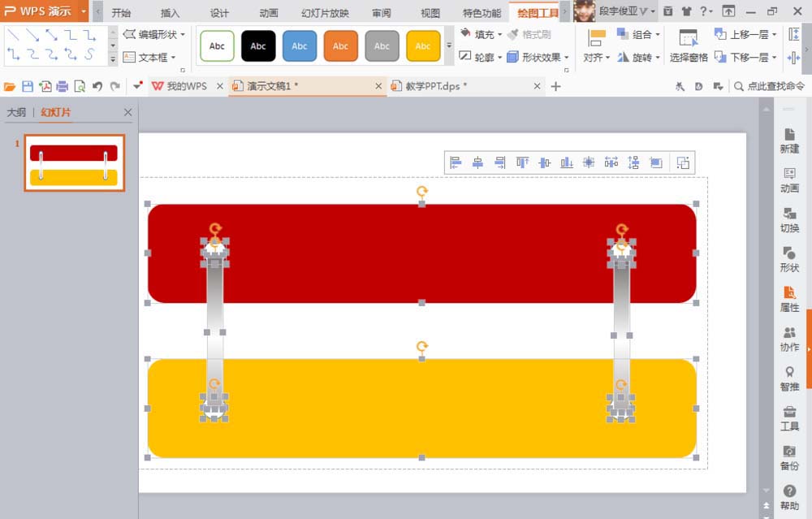This screenshot has width=812, height=519.
Task: Open the 动画 animation sidebar panel
Action: coord(788,179)
